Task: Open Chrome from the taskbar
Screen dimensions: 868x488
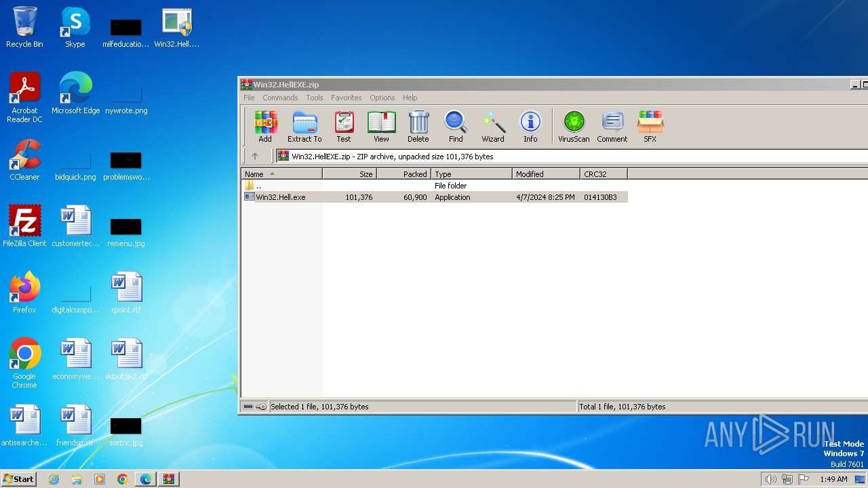Action: 123,479
